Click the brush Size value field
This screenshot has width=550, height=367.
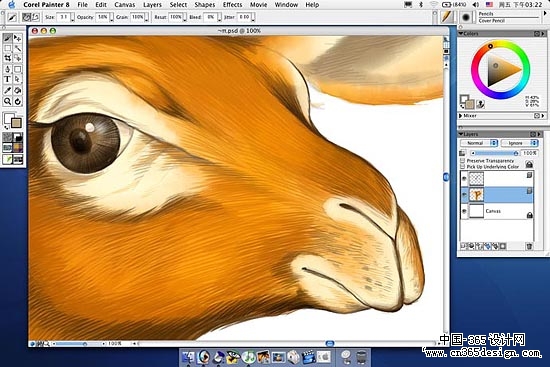(x=63, y=17)
